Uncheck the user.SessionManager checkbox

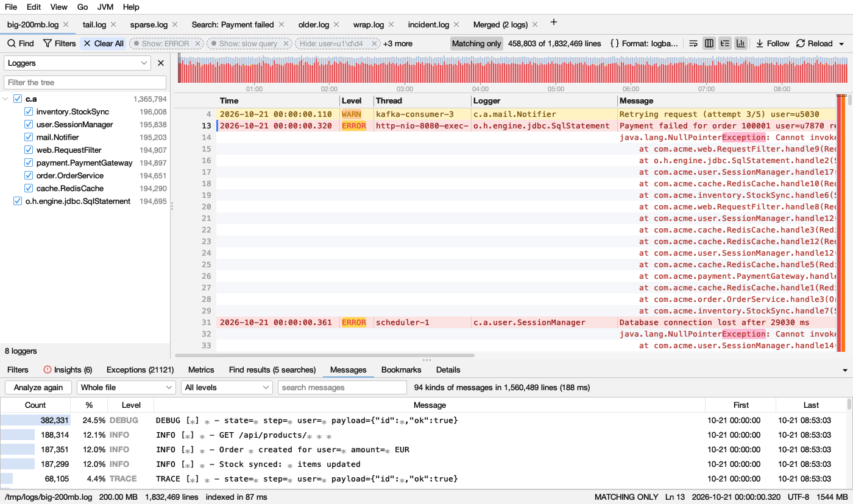click(29, 124)
